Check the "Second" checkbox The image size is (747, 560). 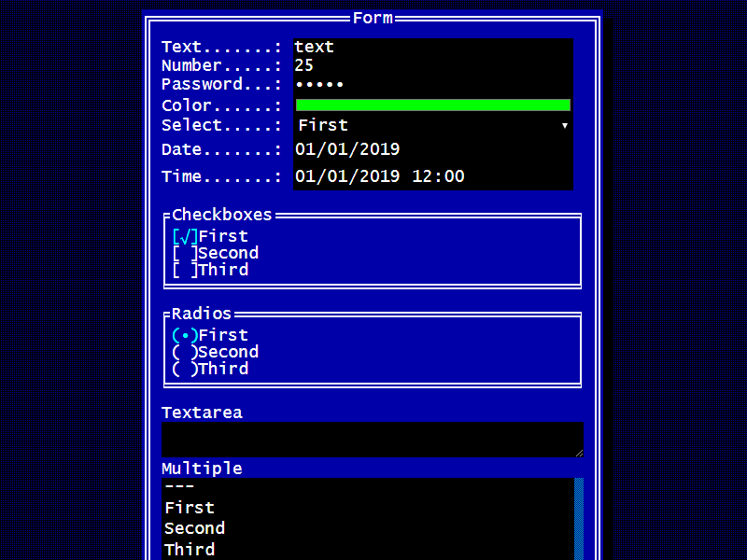[x=185, y=252]
